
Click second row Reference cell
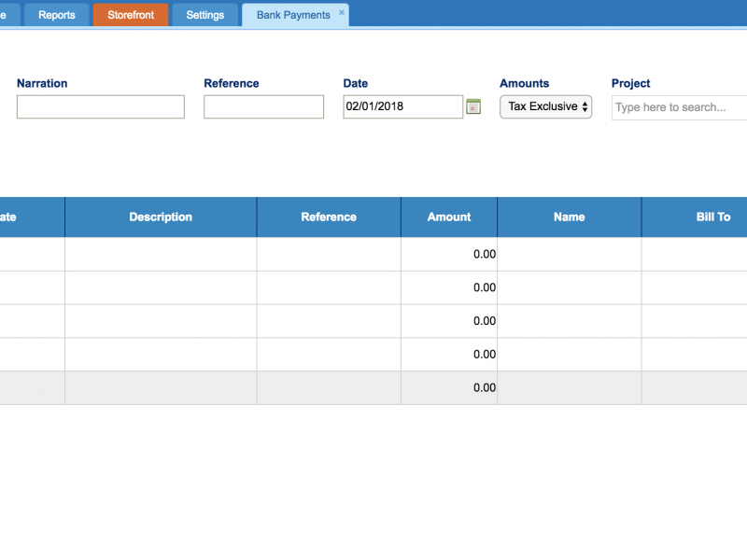click(329, 287)
